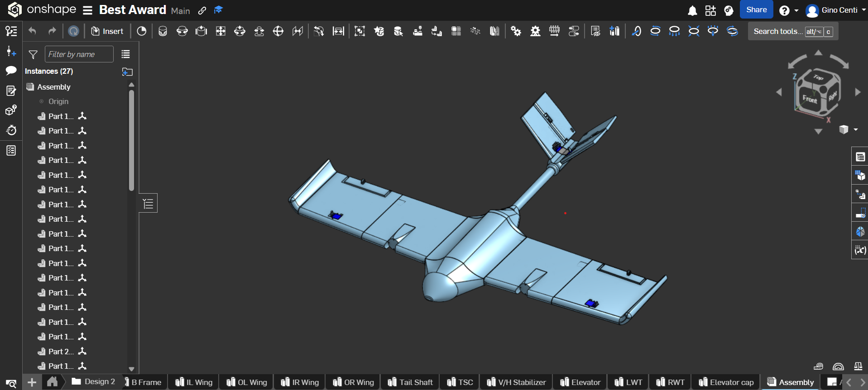The height and width of the screenshot is (390, 868).
Task: Click the Undo arrow in toolbar
Action: pos(32,31)
